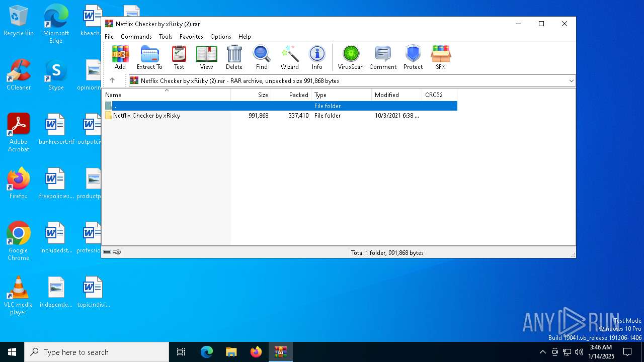
Task: Select the bankresort.rtf desktop file
Action: pos(56,130)
